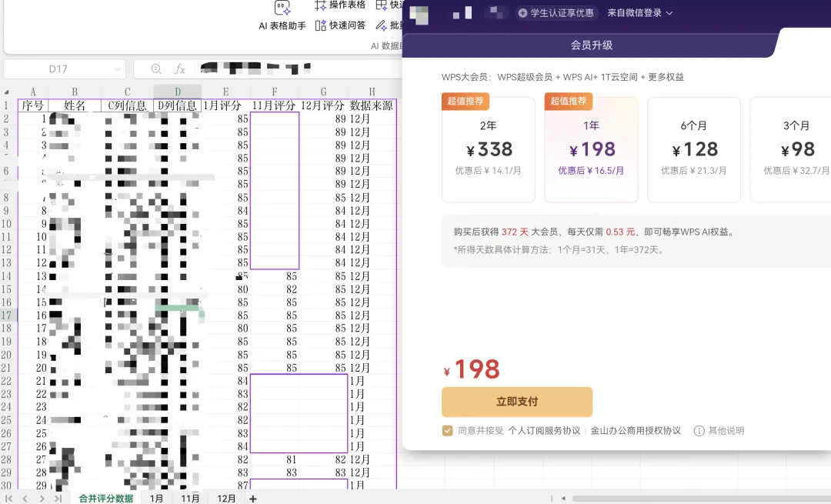The height and width of the screenshot is (504, 831).
Task: Open 个人订阅服务协议 link
Action: coord(544,430)
